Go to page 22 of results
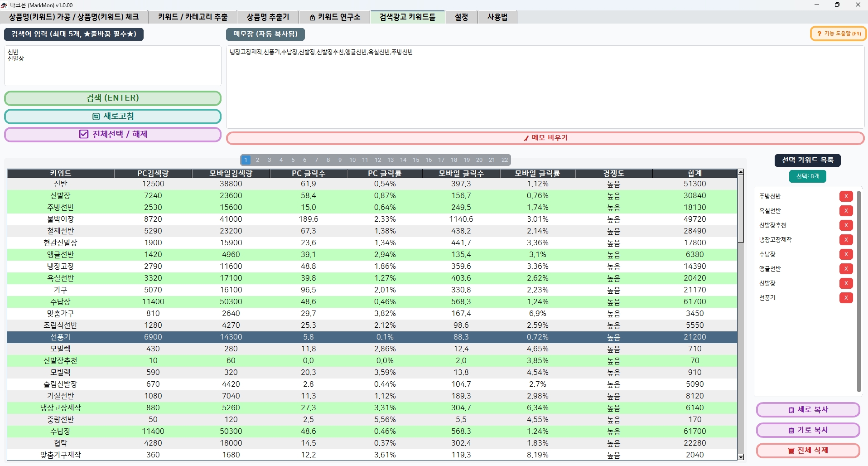This screenshot has height=466, width=868. point(505,160)
